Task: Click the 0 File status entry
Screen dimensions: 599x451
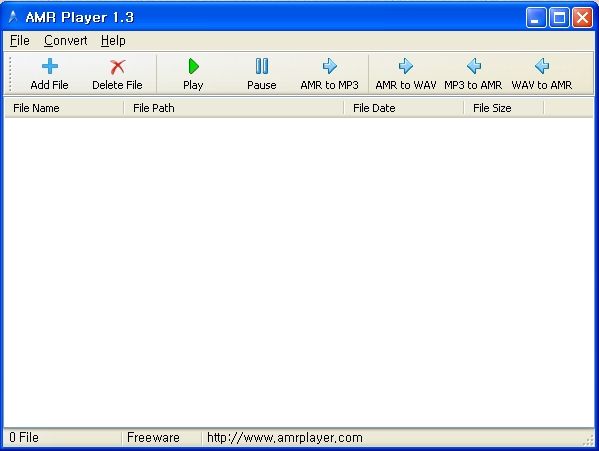Action: click(x=24, y=438)
